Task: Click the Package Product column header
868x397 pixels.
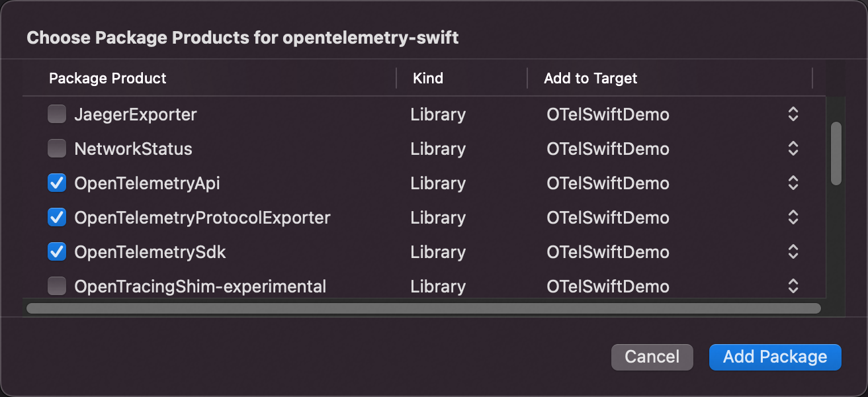Action: [108, 78]
